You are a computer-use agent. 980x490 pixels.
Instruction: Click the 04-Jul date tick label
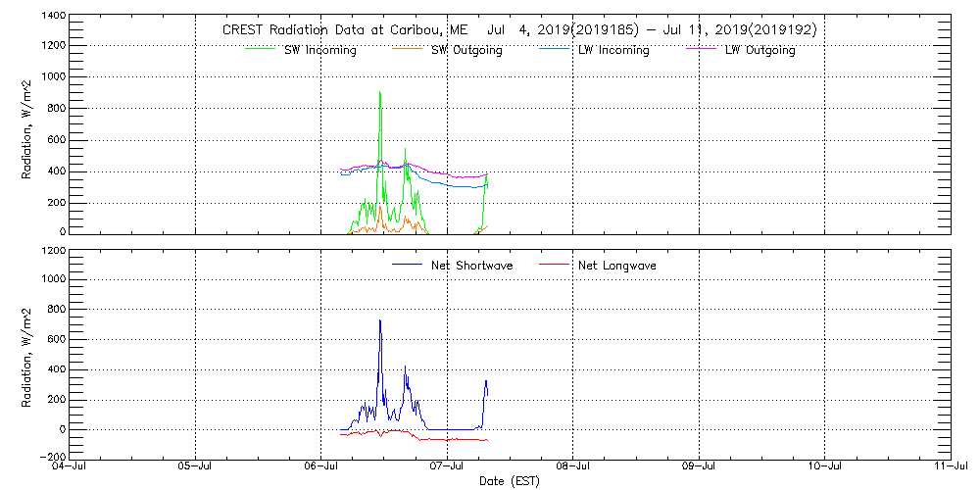71,467
